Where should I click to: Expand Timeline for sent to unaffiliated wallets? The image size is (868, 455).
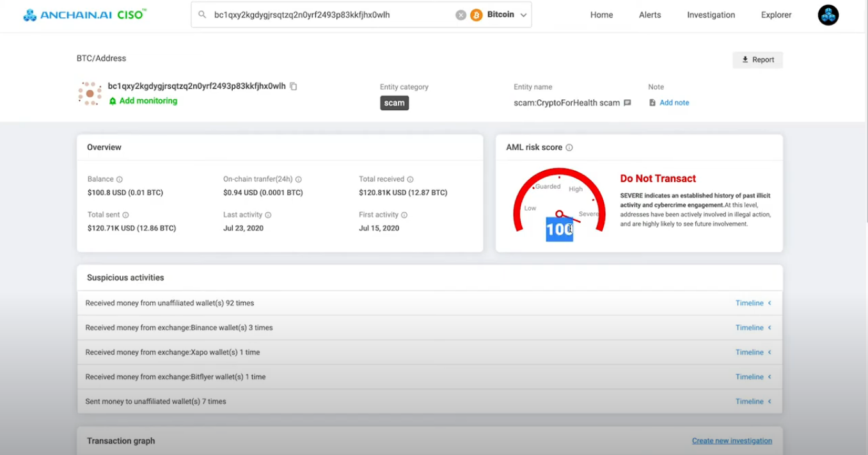coord(754,402)
